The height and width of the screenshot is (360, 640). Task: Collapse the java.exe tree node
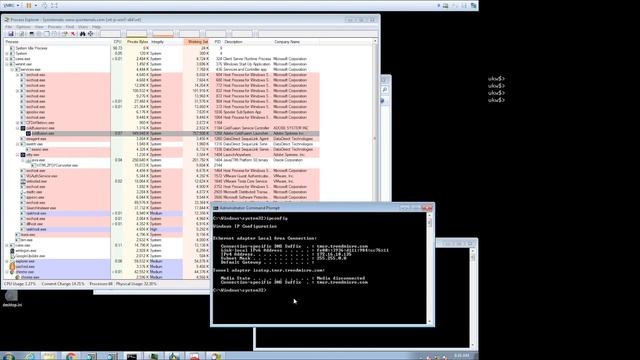coord(23,160)
